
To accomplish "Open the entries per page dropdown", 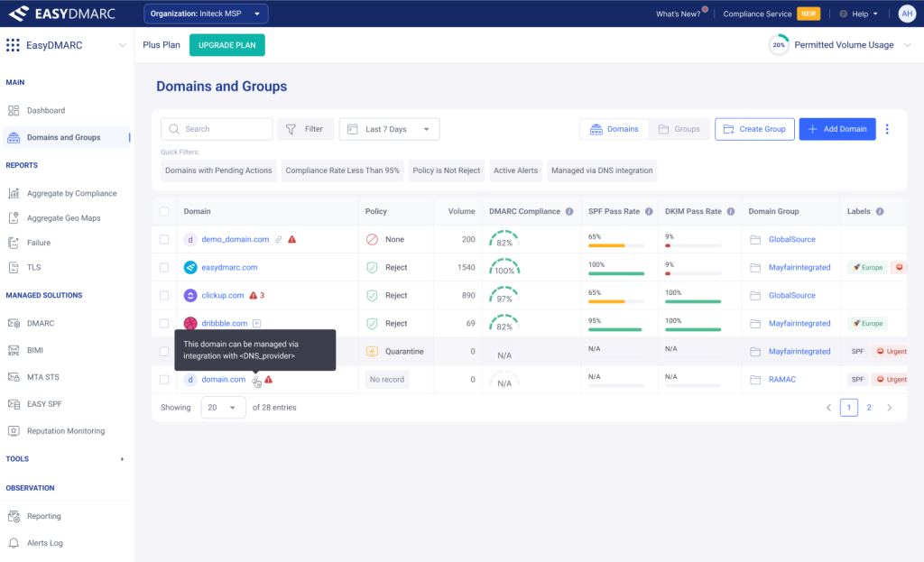I will click(223, 408).
